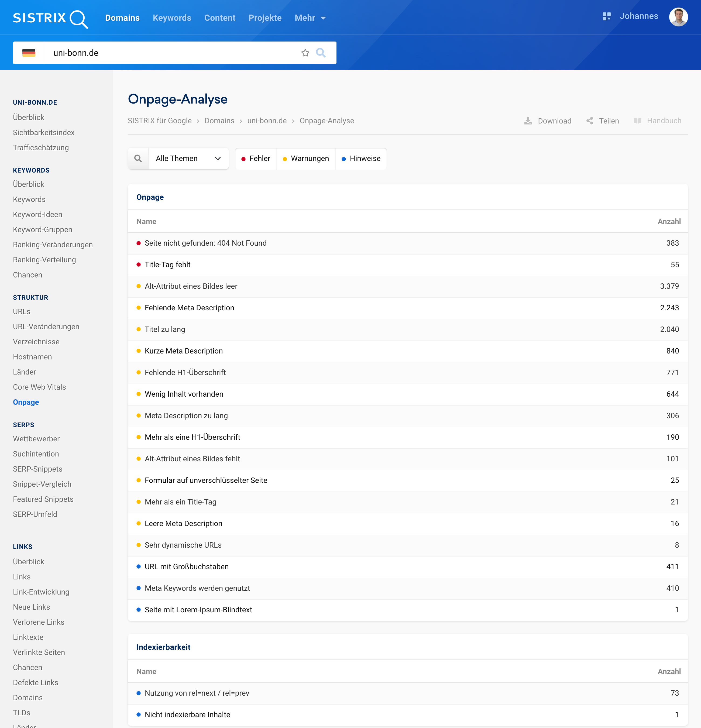
Task: Switch to the Keywords nav tab
Action: (x=172, y=18)
